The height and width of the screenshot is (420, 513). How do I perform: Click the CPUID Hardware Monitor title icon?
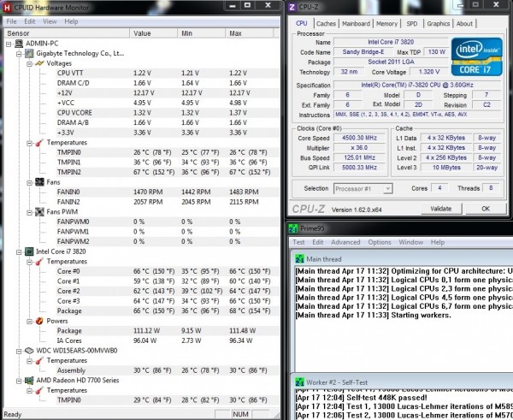click(7, 7)
